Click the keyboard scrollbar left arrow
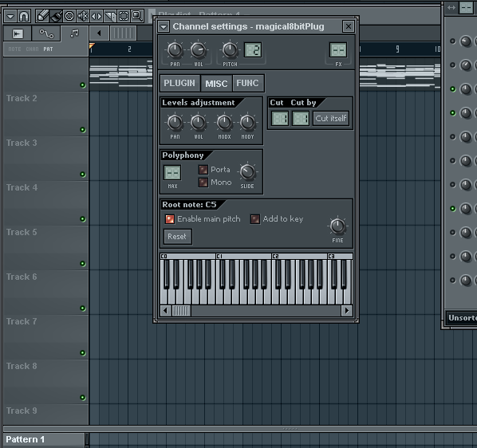 click(165, 311)
